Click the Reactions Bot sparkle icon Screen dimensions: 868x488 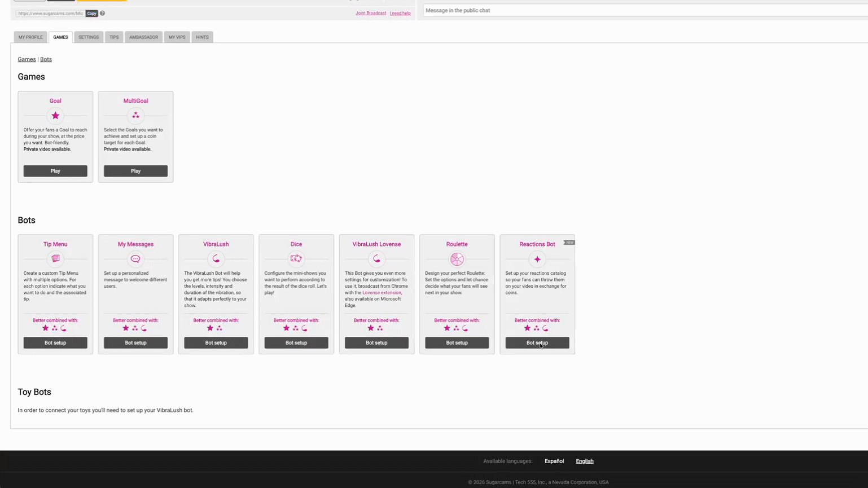click(x=537, y=260)
